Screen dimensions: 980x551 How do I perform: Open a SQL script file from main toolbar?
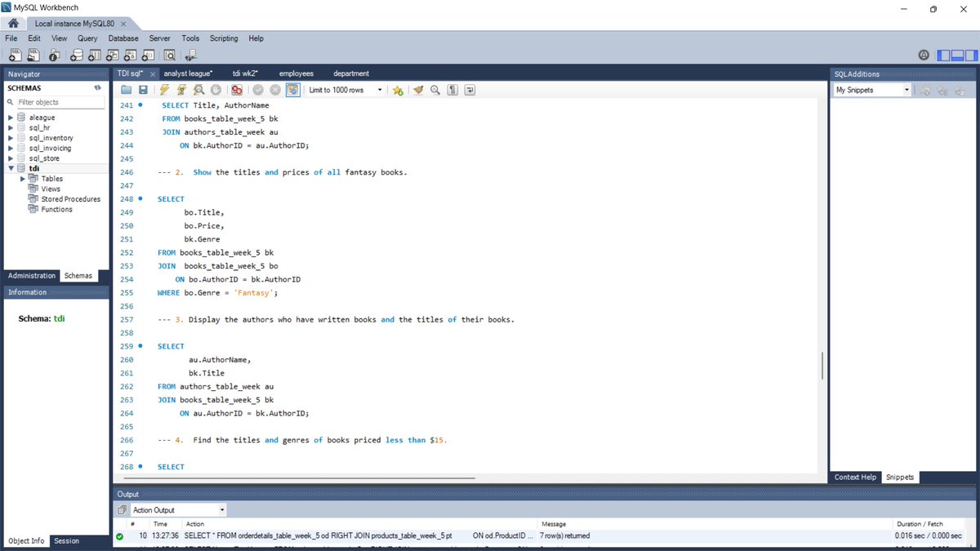(x=33, y=56)
